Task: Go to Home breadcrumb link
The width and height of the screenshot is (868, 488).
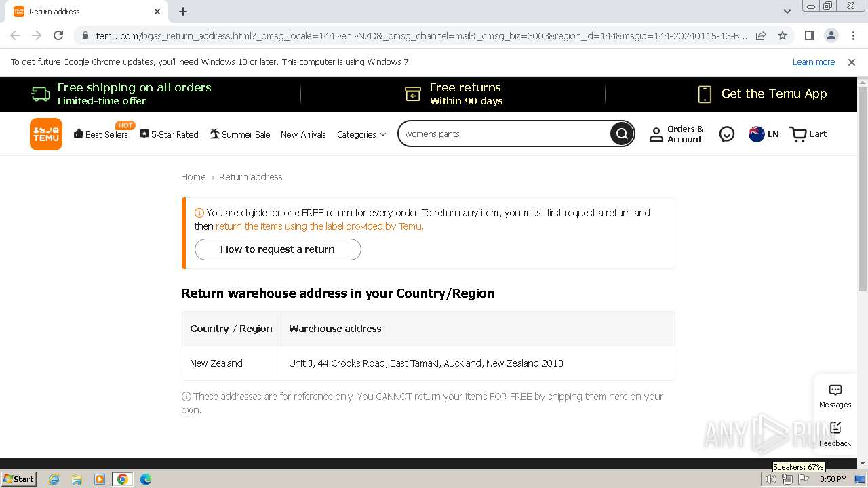Action: tap(193, 177)
